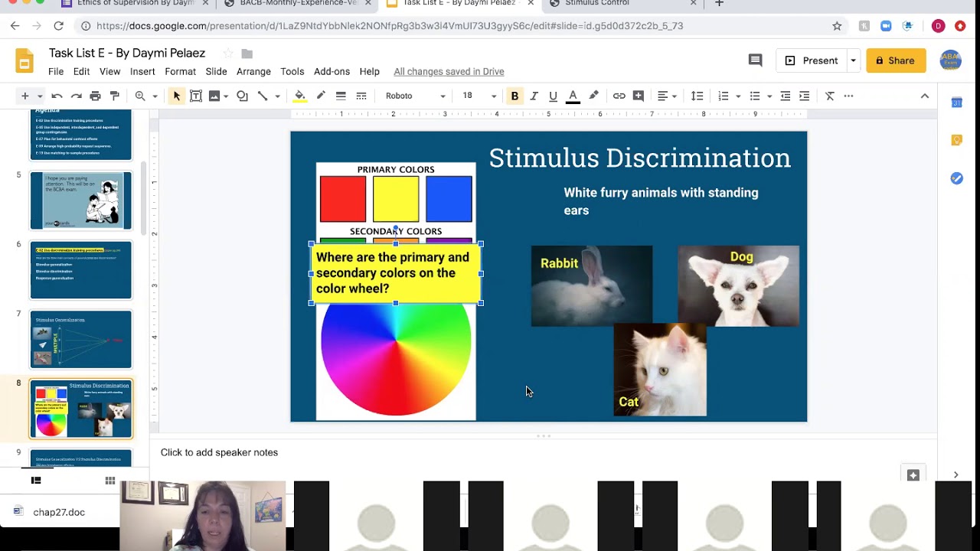Open the Insert menu
Viewport: 980px width, 551px height.
tap(142, 71)
